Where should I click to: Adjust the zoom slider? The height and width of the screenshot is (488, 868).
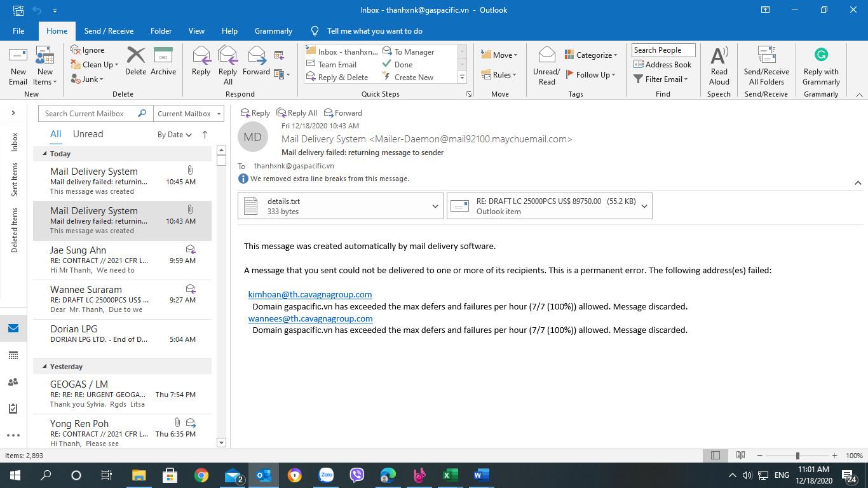pos(797,456)
